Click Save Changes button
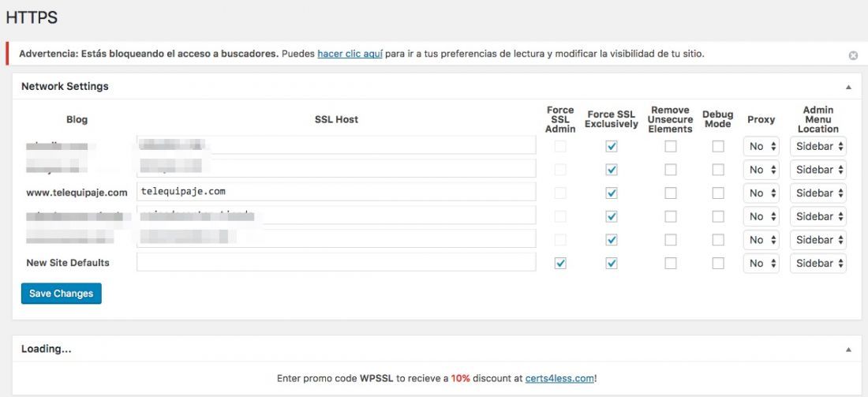 [62, 294]
